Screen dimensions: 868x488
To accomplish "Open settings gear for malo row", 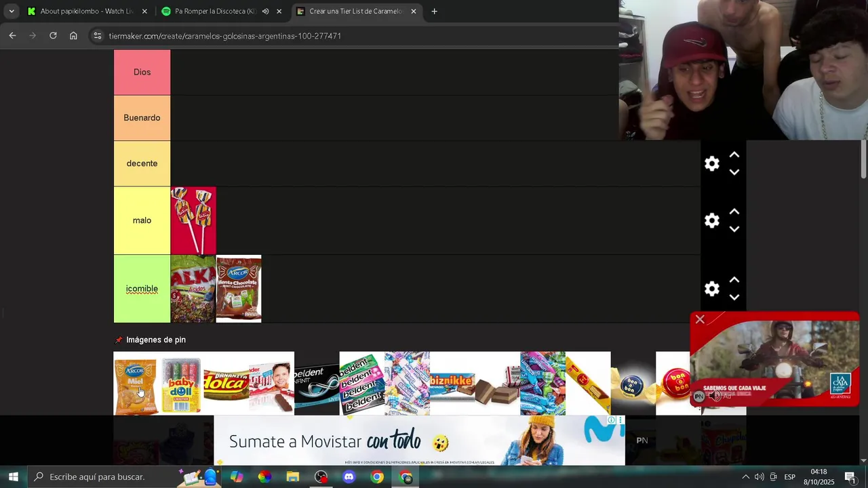I will click(711, 220).
